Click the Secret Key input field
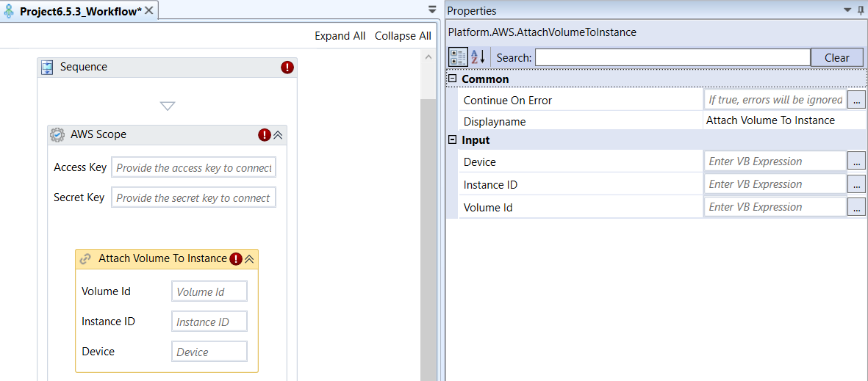This screenshot has width=868, height=381. (x=193, y=197)
